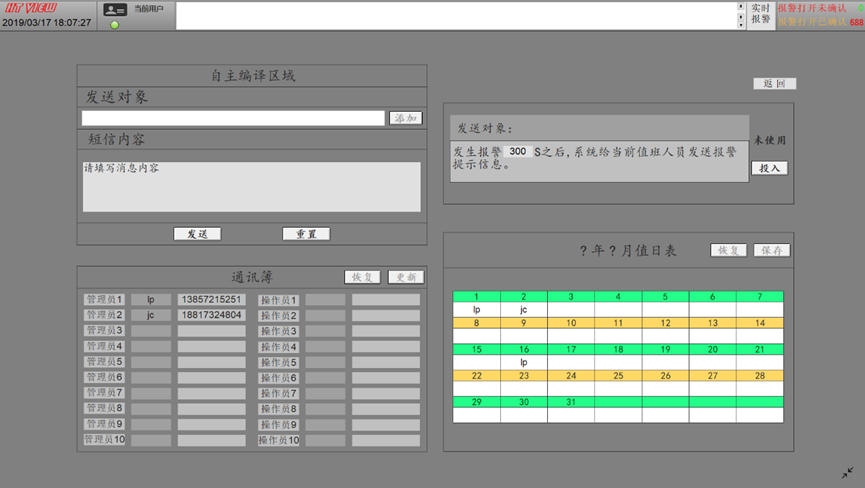Open the 实时报警 real-time alarm panel

coord(761,15)
